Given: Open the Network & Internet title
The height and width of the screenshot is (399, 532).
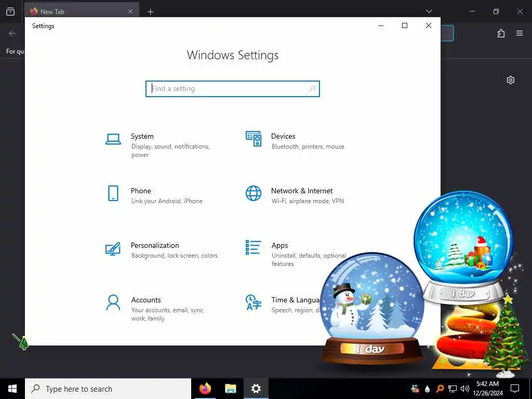Looking at the screenshot, I should pyautogui.click(x=302, y=191).
